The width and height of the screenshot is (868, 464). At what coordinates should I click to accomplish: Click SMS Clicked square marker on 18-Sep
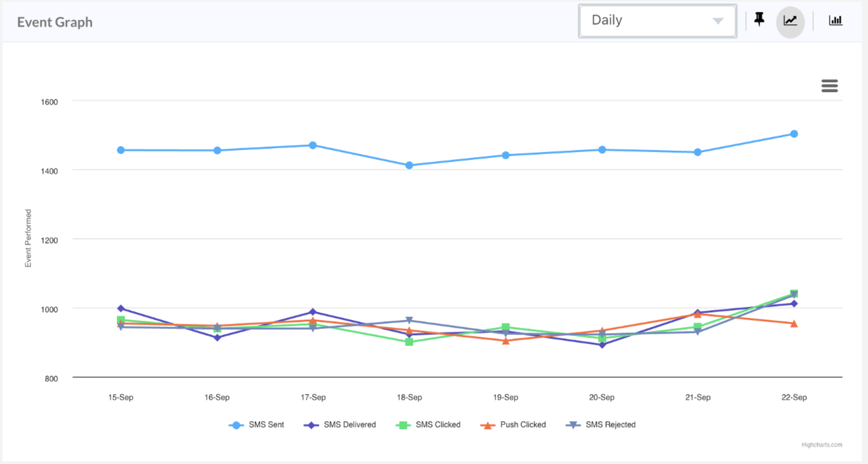pyautogui.click(x=409, y=342)
